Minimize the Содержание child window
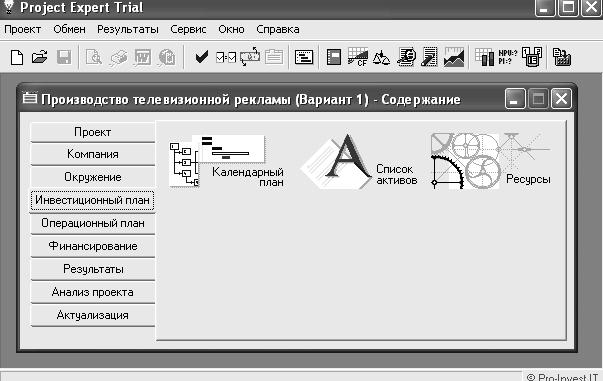This screenshot has width=603, height=381. pyautogui.click(x=515, y=99)
